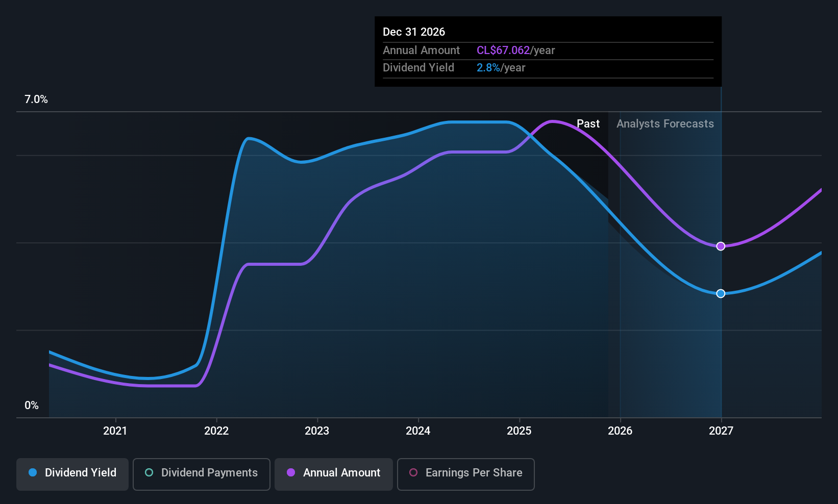838x504 pixels.
Task: Click the 2.8% dividend yield tooltip value
Action: click(x=488, y=68)
